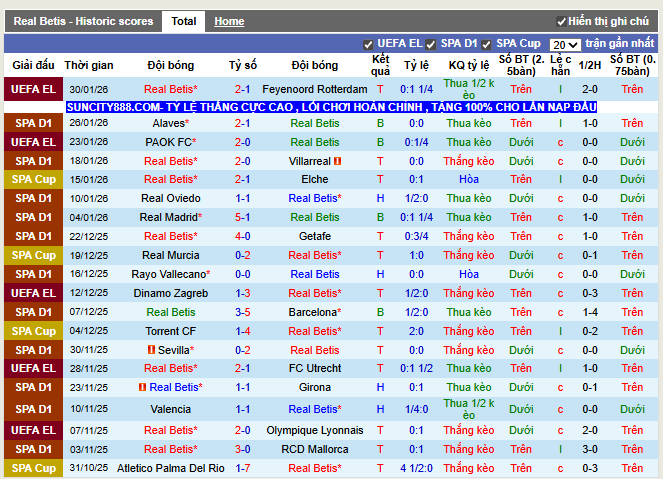Image resolution: width=663 pixels, height=479 pixels.
Task: Click the date 30/01/26
Action: [88, 89]
